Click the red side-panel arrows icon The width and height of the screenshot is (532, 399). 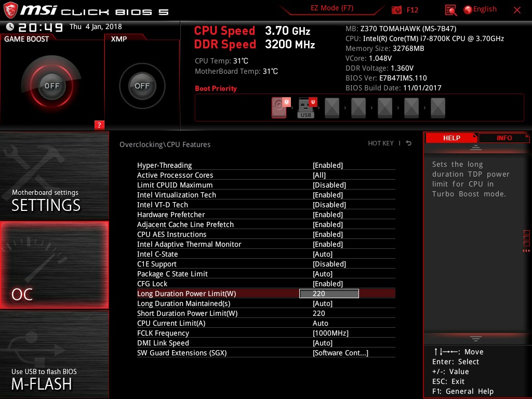pyautogui.click(x=526, y=251)
